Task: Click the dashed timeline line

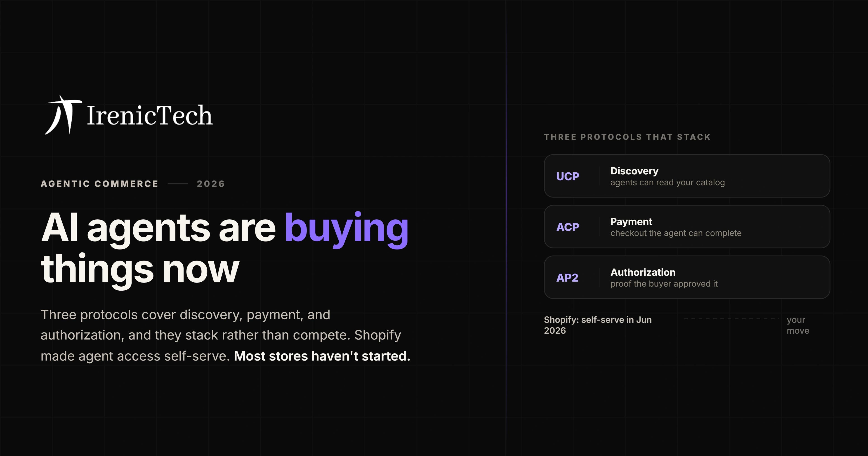Action: pos(731,319)
